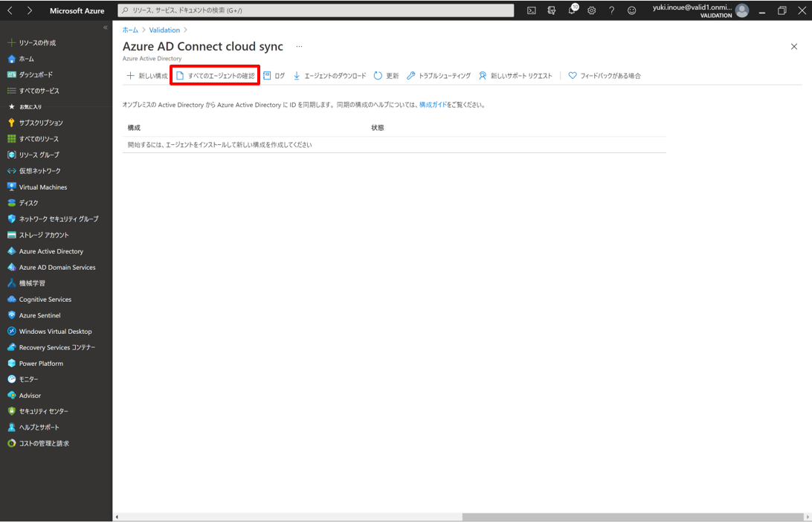Click the user account avatar
The height and width of the screenshot is (522, 812).
point(742,10)
